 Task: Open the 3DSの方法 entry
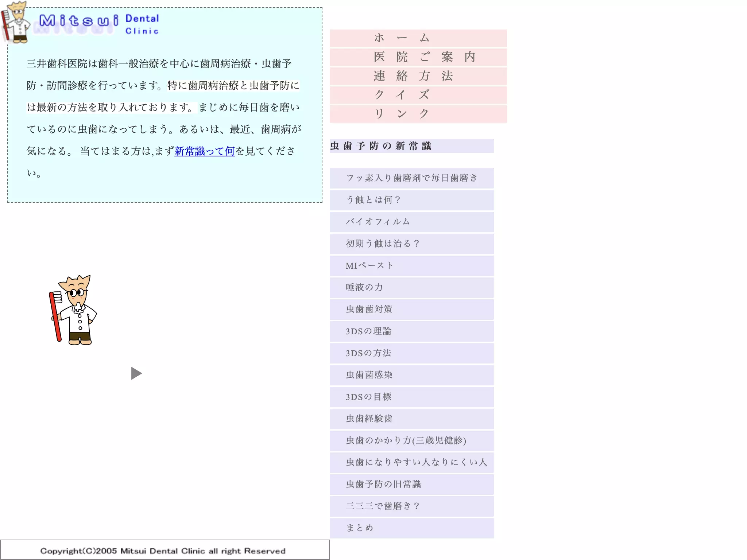(411, 353)
